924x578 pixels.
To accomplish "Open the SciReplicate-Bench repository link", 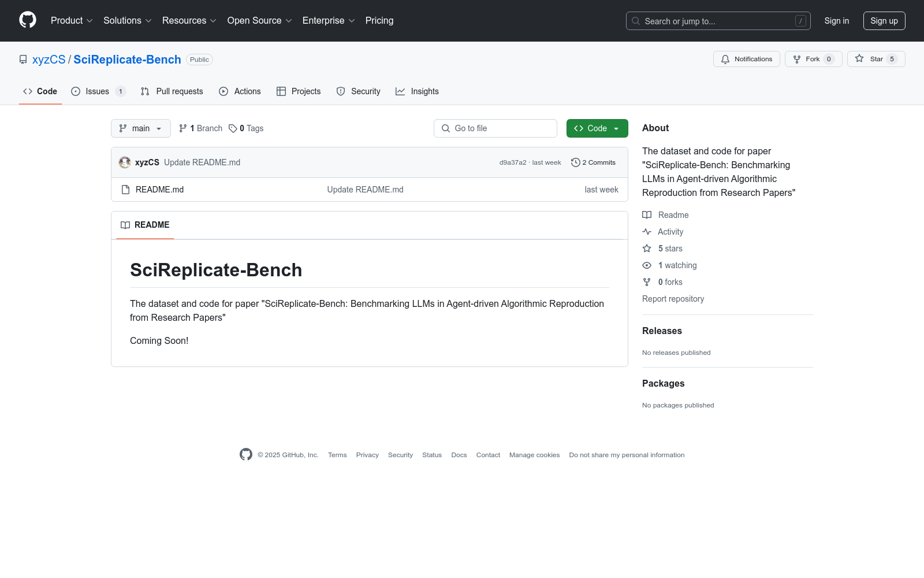I will click(x=127, y=60).
